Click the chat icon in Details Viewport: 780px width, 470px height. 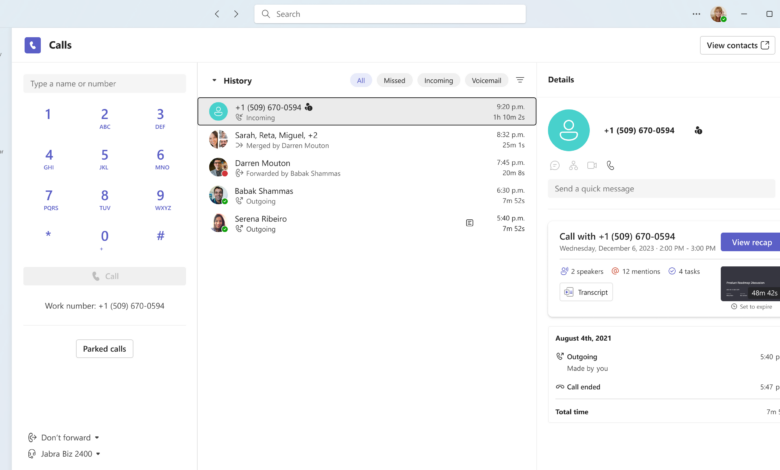pyautogui.click(x=555, y=166)
